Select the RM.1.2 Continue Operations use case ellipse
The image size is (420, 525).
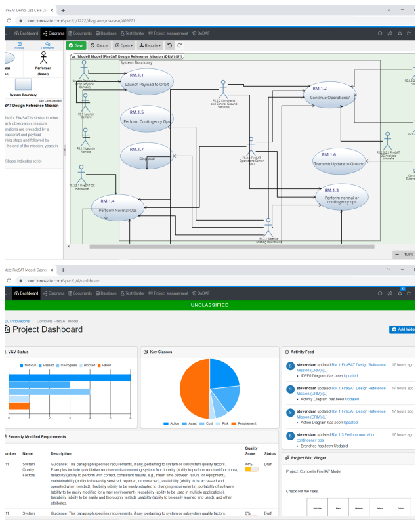tap(329, 93)
